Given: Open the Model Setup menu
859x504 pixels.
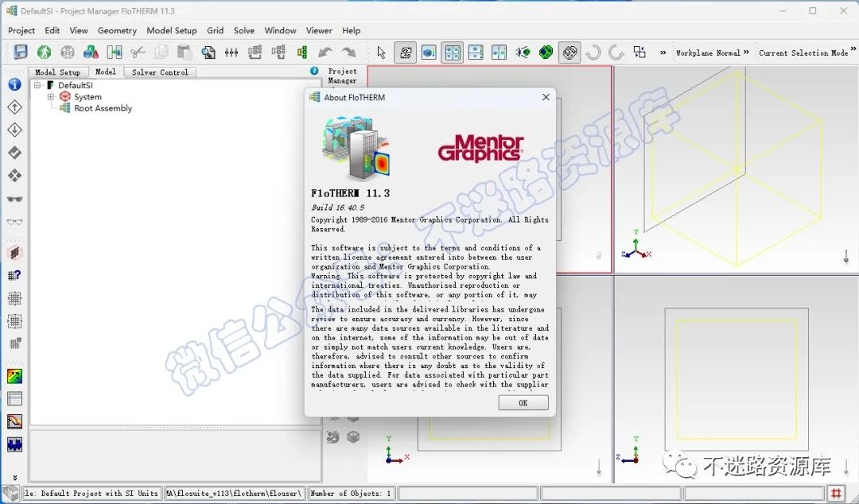Looking at the screenshot, I should (172, 31).
